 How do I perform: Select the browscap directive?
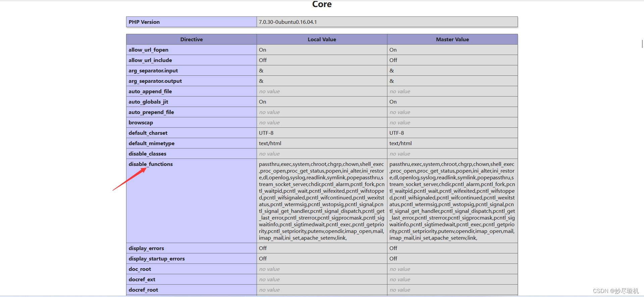pos(141,122)
